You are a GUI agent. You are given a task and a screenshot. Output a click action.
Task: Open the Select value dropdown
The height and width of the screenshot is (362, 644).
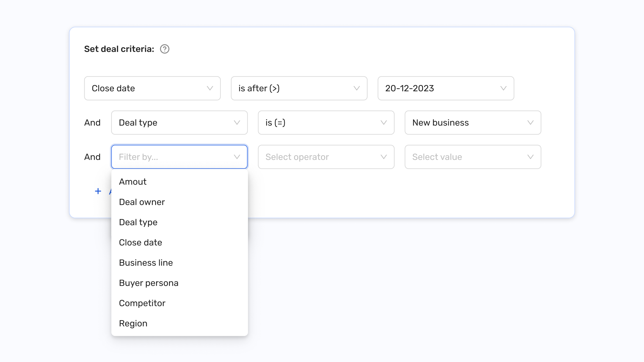pos(472,157)
